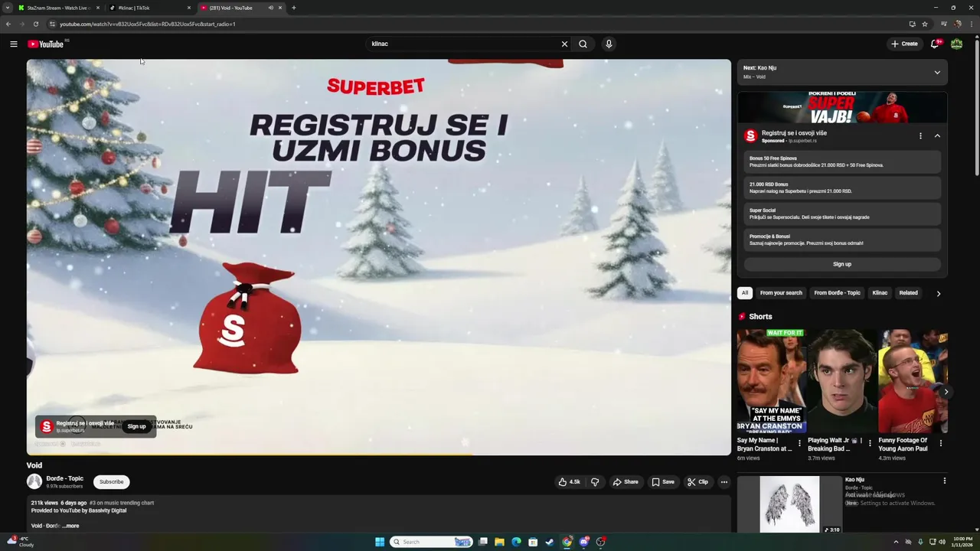
Task: Open Super Social ad link
Action: 842,214
